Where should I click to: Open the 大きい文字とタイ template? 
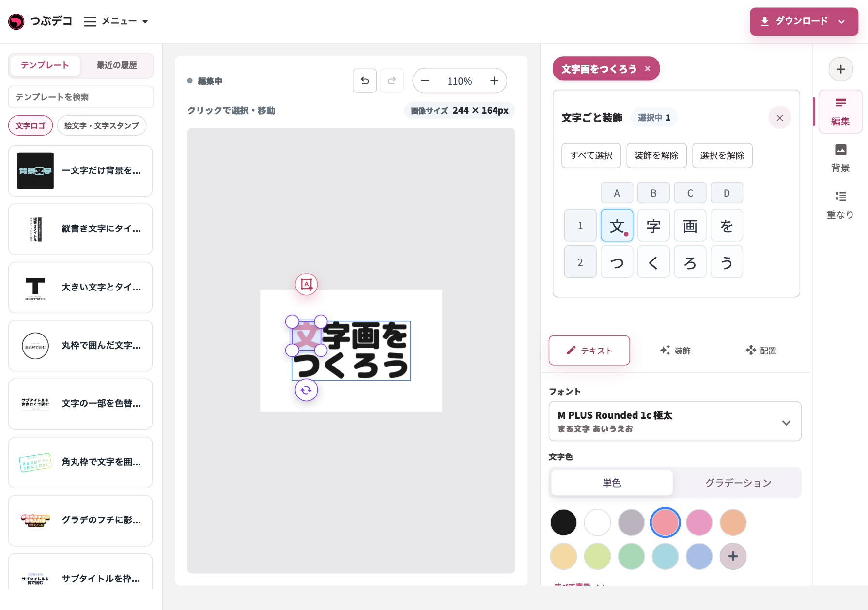pyautogui.click(x=80, y=288)
